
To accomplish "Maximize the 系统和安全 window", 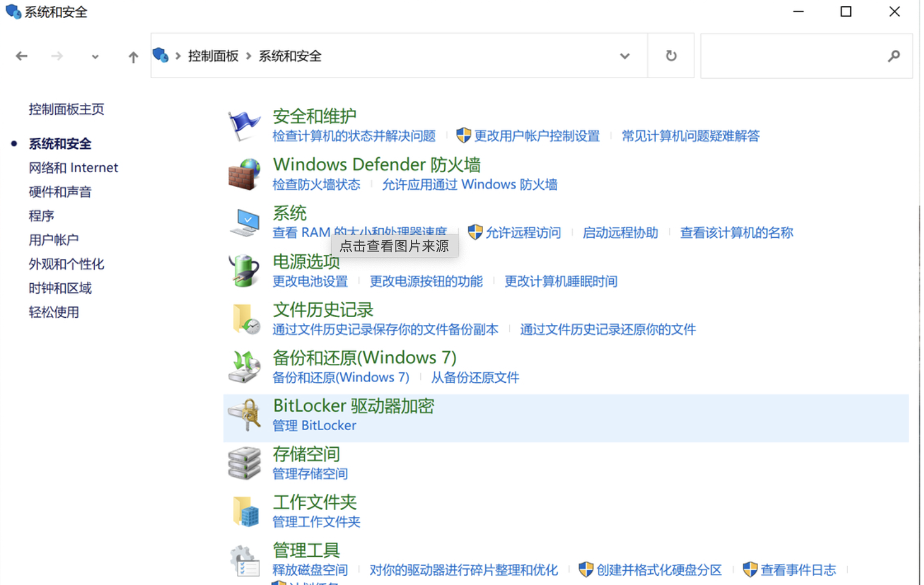I will (846, 12).
